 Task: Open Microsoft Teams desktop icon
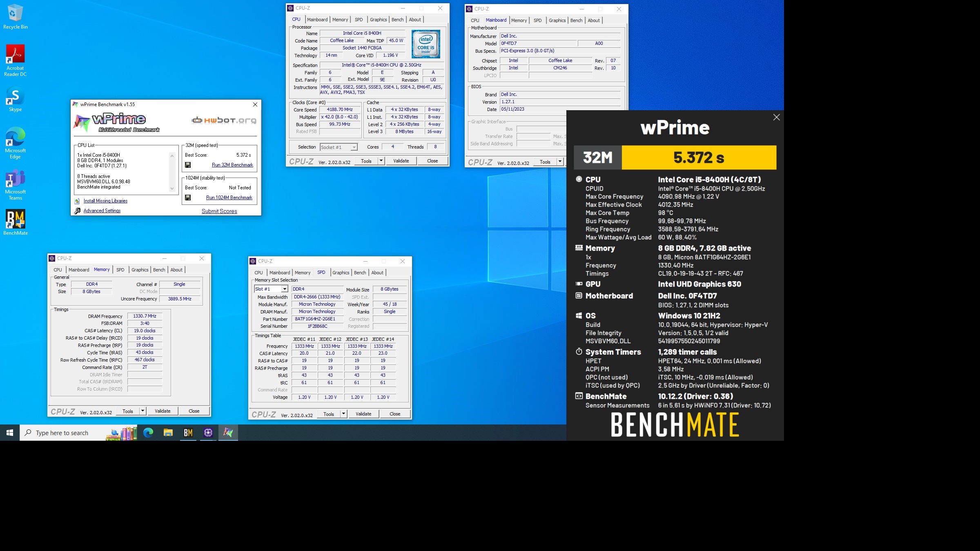click(15, 184)
